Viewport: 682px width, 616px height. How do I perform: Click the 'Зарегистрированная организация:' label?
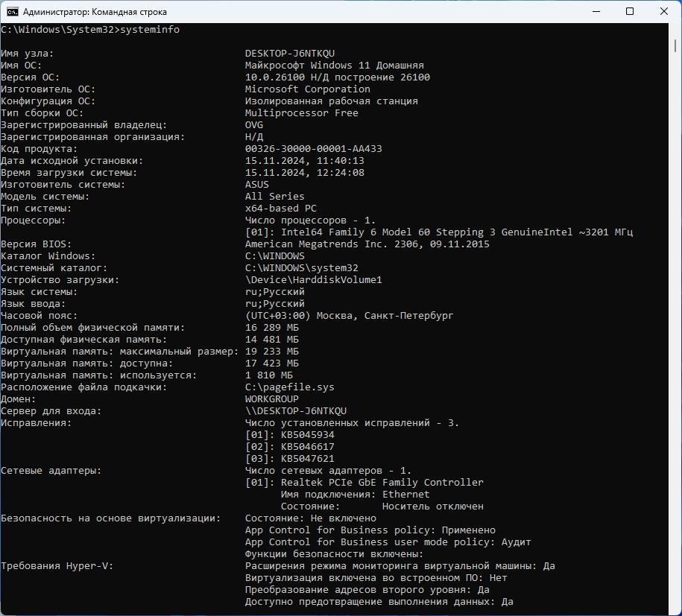click(92, 137)
